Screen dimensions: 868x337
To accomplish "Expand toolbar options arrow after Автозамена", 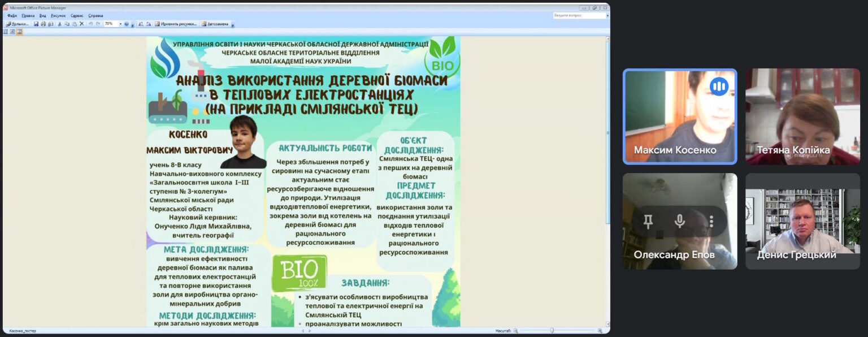I will pos(232,25).
